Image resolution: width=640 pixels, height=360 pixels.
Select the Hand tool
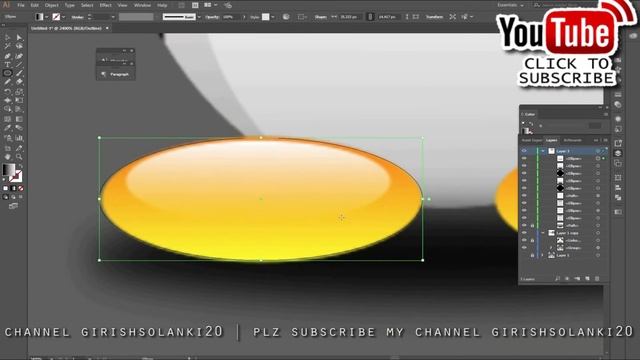(7, 157)
